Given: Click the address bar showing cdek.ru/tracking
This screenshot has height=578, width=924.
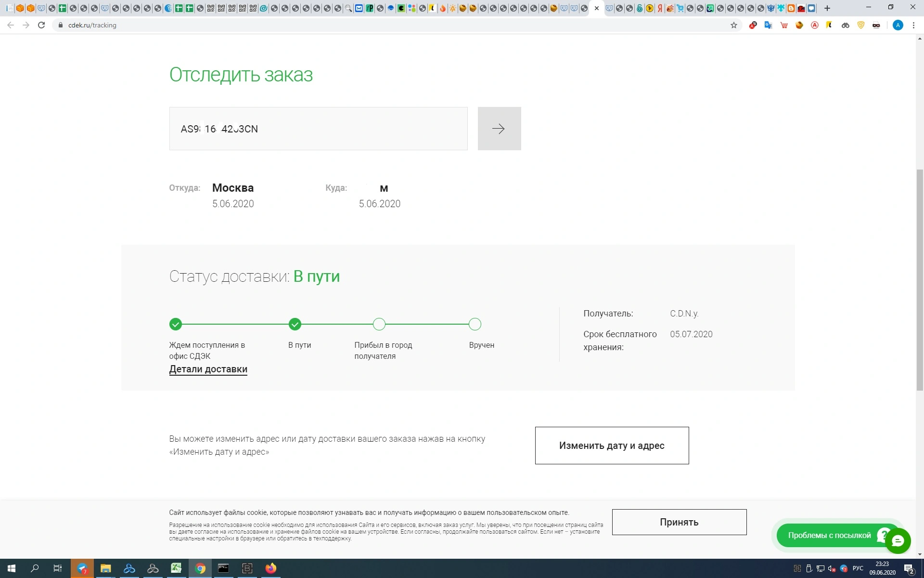Looking at the screenshot, I should pyautogui.click(x=395, y=25).
